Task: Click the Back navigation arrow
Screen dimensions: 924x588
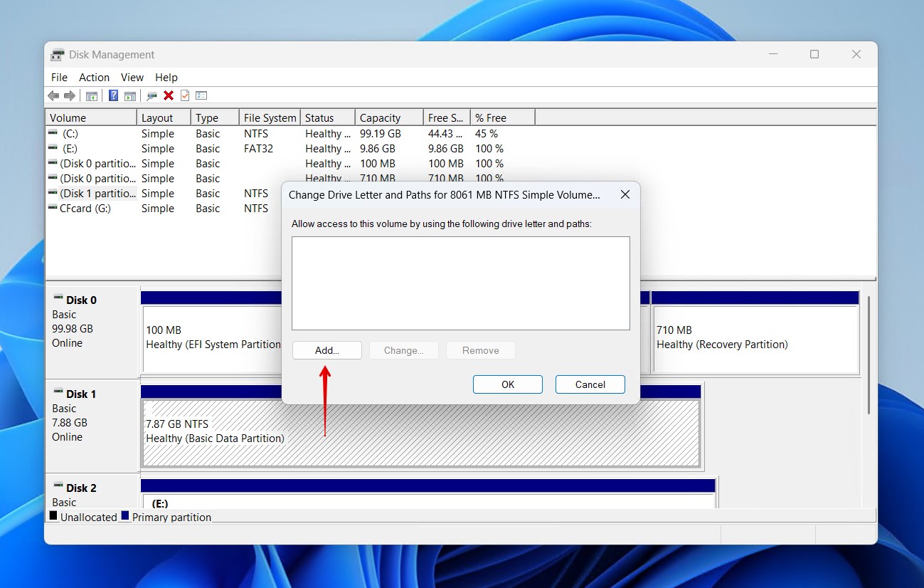Action: pyautogui.click(x=53, y=95)
